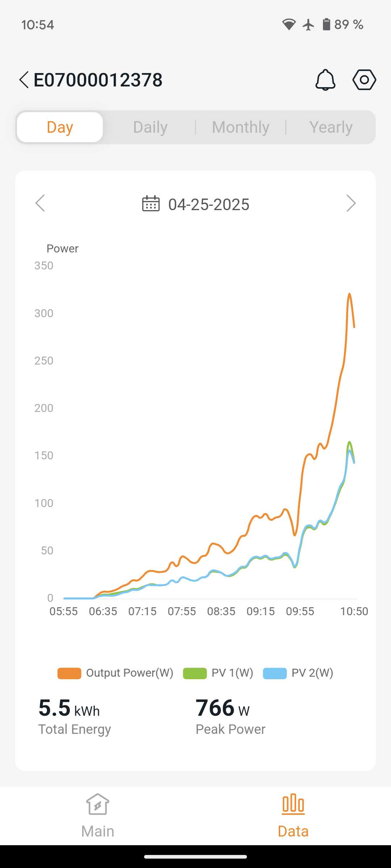Viewport: 391px width, 868px height.
Task: Go to the previous day with the left chevron
Action: tap(40, 203)
